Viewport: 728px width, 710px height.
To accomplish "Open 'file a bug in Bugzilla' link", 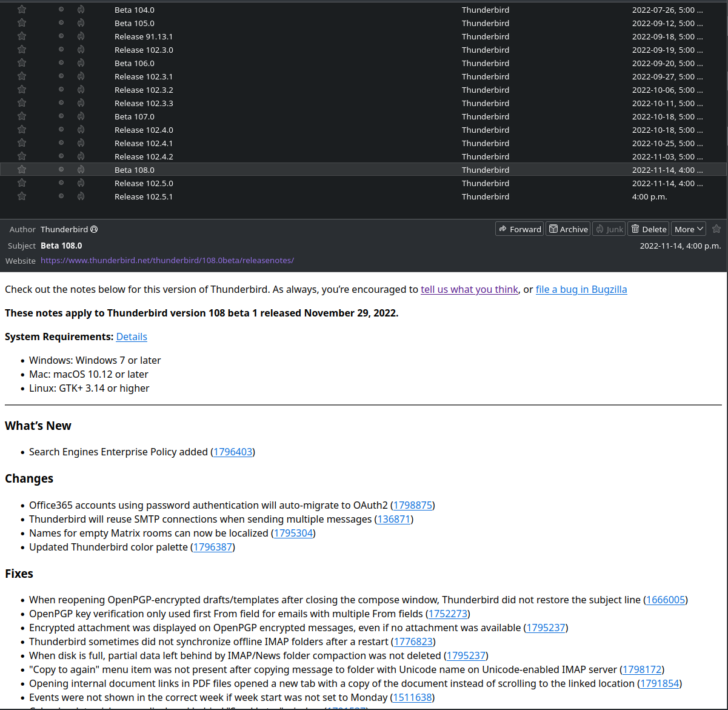I will (x=581, y=290).
